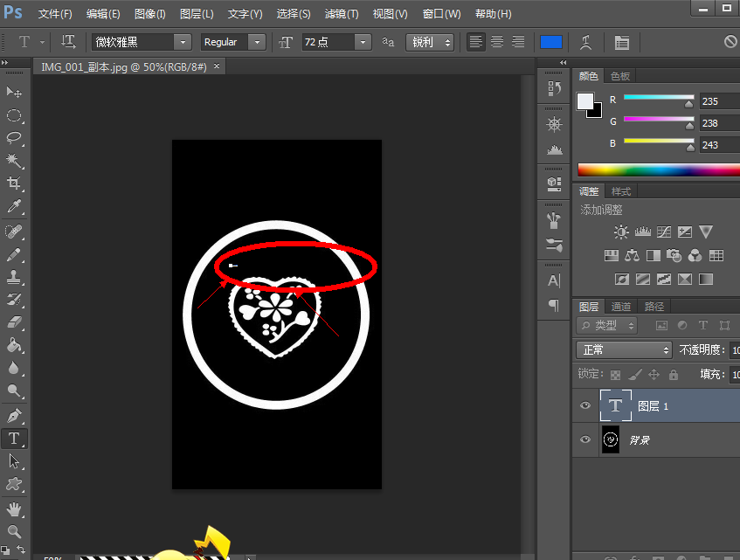
Task: Select the Zoom tool
Action: (14, 532)
